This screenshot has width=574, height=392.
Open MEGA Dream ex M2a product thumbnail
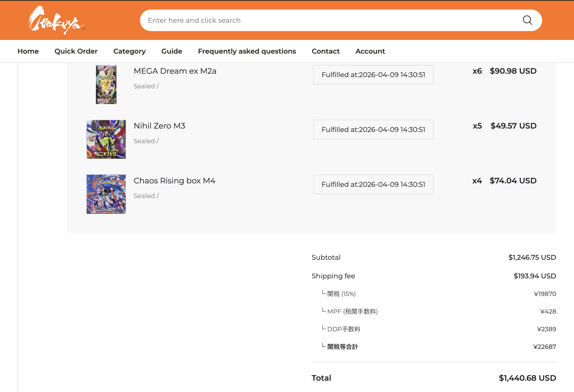(106, 84)
